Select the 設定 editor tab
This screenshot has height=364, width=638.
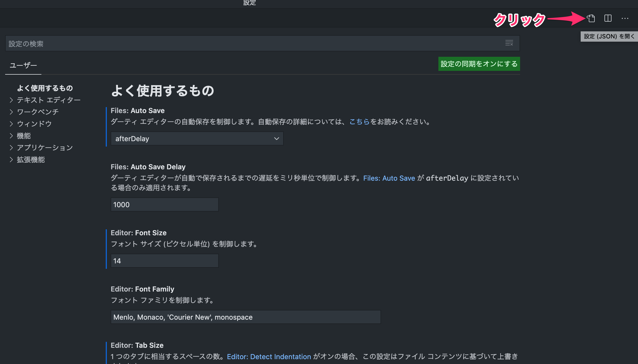[x=249, y=3]
